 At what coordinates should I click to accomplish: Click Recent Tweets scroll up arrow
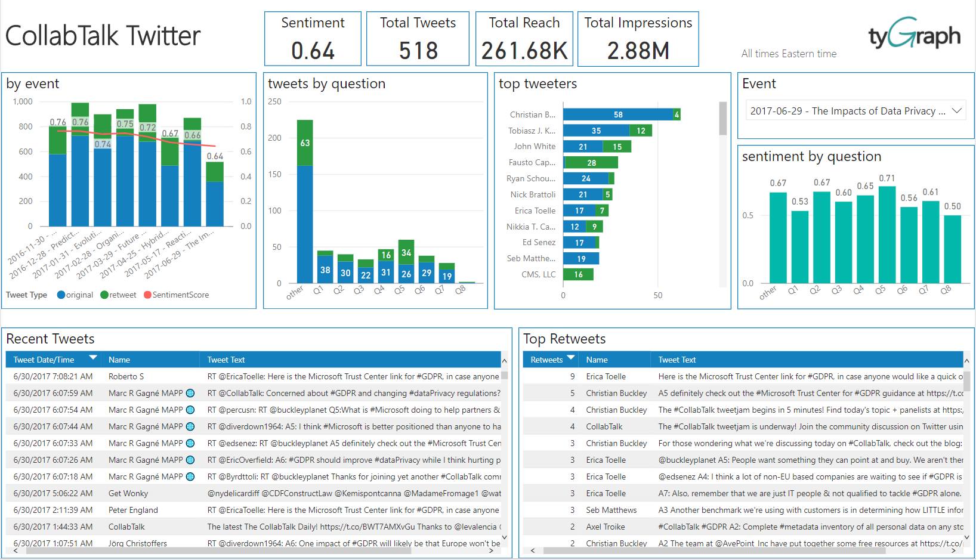point(505,361)
